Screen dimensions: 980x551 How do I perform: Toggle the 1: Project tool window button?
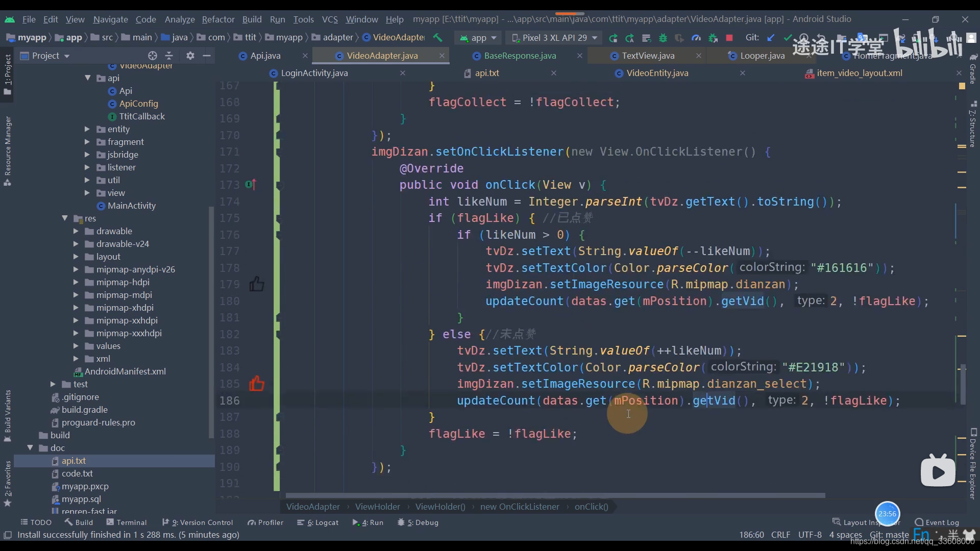tap(7, 74)
